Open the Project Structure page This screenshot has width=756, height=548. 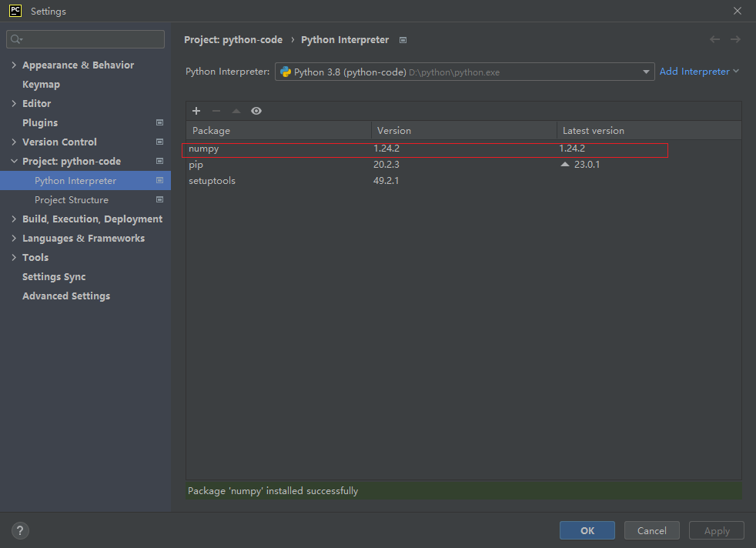click(x=72, y=200)
